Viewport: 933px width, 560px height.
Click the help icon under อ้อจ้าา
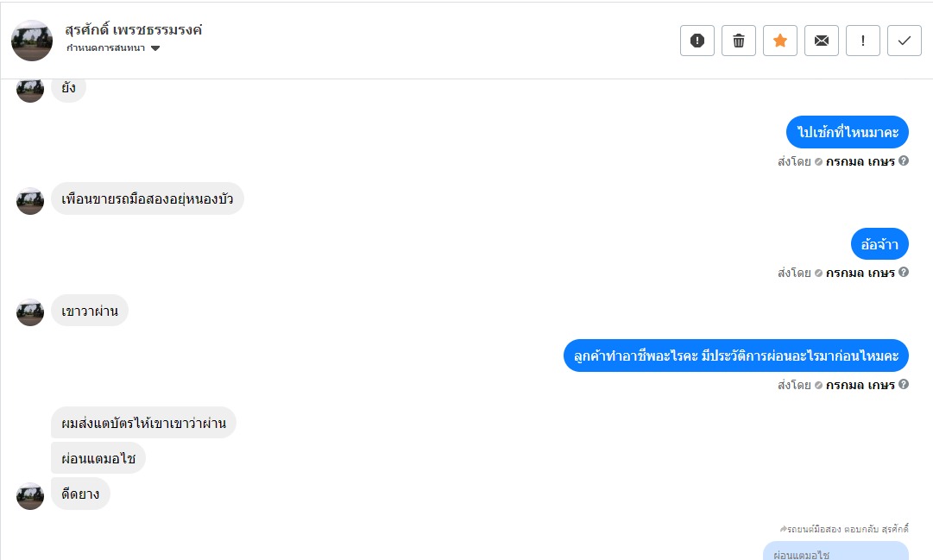904,273
